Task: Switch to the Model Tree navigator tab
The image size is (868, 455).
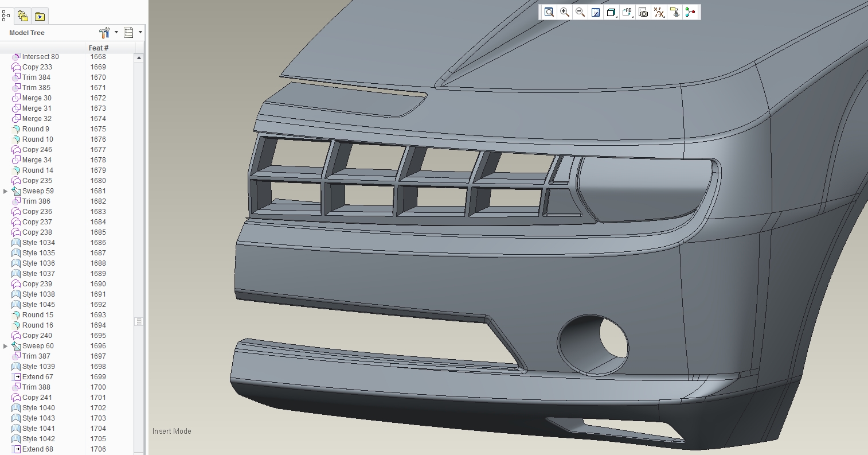Action: 6,16
